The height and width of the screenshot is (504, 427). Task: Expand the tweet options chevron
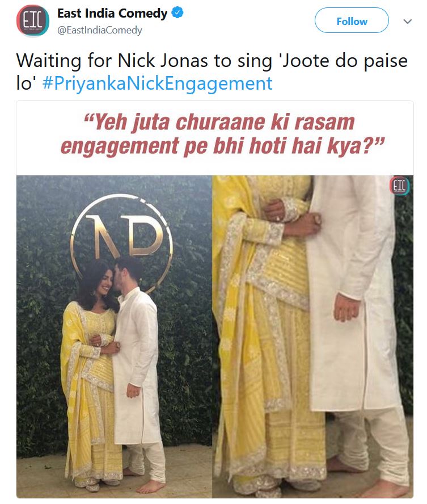tap(407, 22)
